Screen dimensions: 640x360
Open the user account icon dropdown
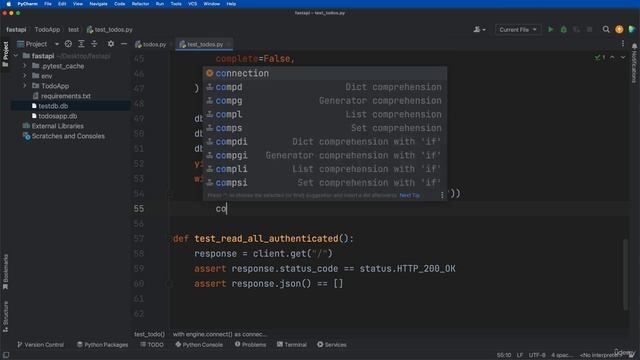479,29
